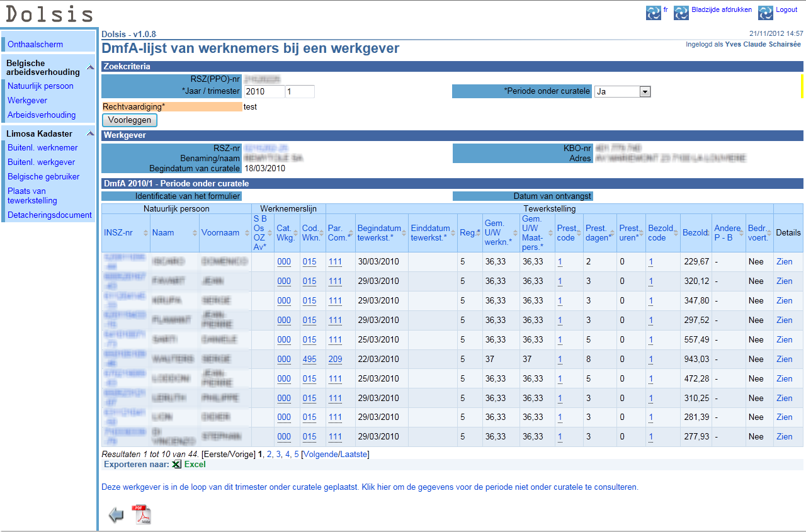Sort by Voornaam column arrows

(246, 233)
